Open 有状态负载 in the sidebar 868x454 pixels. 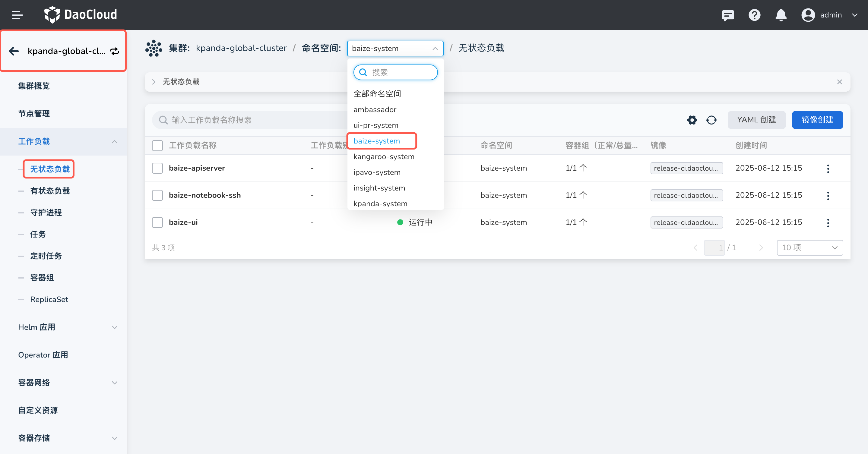coord(50,191)
